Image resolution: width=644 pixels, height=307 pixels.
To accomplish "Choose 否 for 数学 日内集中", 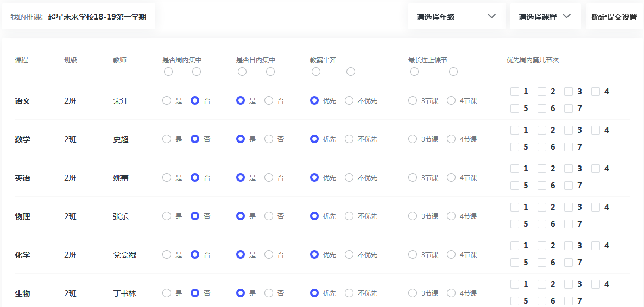I will click(269, 139).
